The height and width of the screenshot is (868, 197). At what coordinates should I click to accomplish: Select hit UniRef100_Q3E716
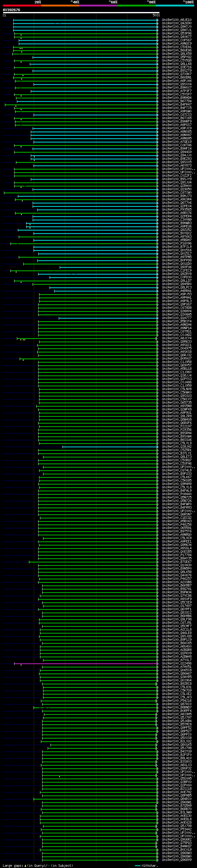pyautogui.click(x=177, y=67)
